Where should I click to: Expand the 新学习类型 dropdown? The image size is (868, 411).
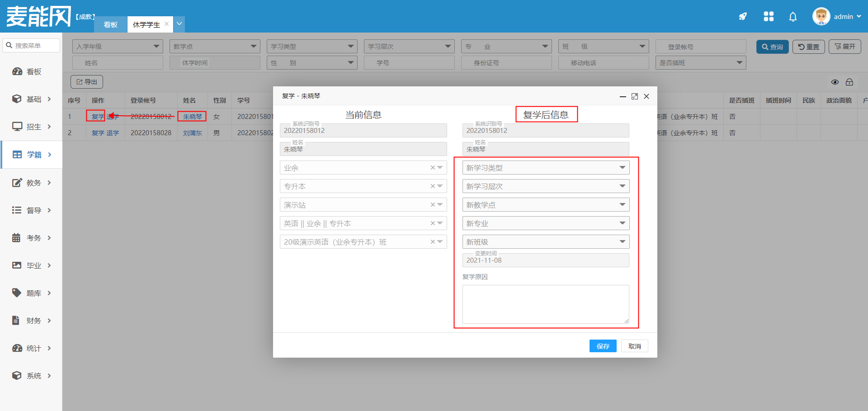click(546, 168)
